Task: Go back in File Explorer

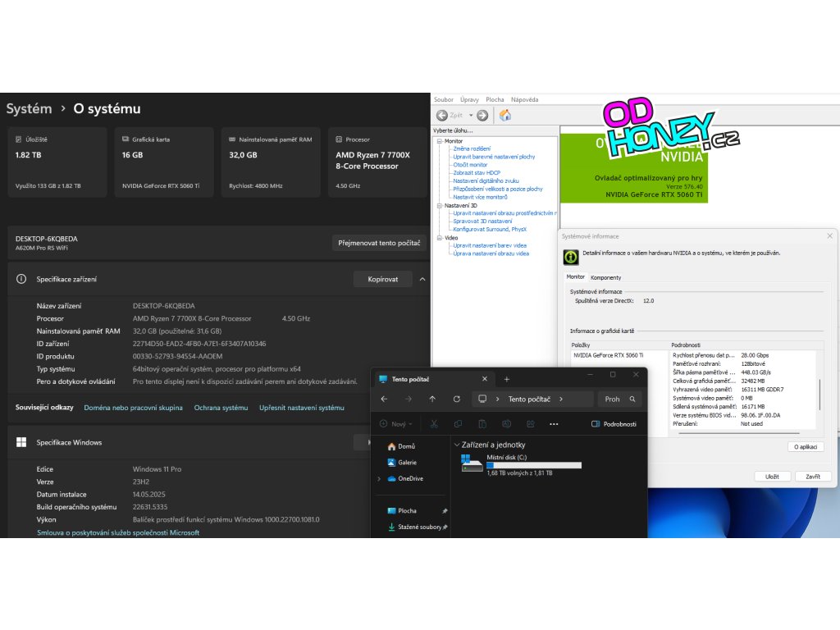Action: pyautogui.click(x=384, y=399)
